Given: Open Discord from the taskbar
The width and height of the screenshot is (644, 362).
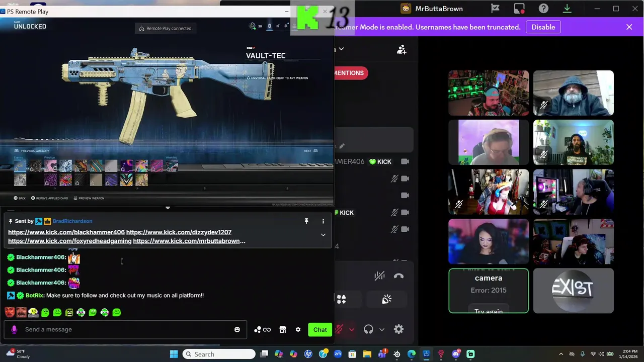Looking at the screenshot, I should (x=456, y=354).
